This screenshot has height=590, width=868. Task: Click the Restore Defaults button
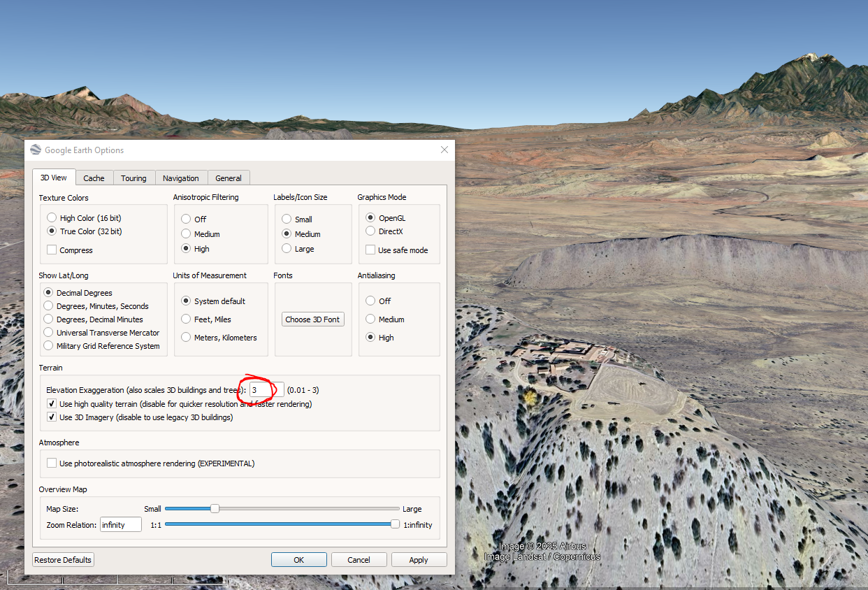[x=63, y=560]
